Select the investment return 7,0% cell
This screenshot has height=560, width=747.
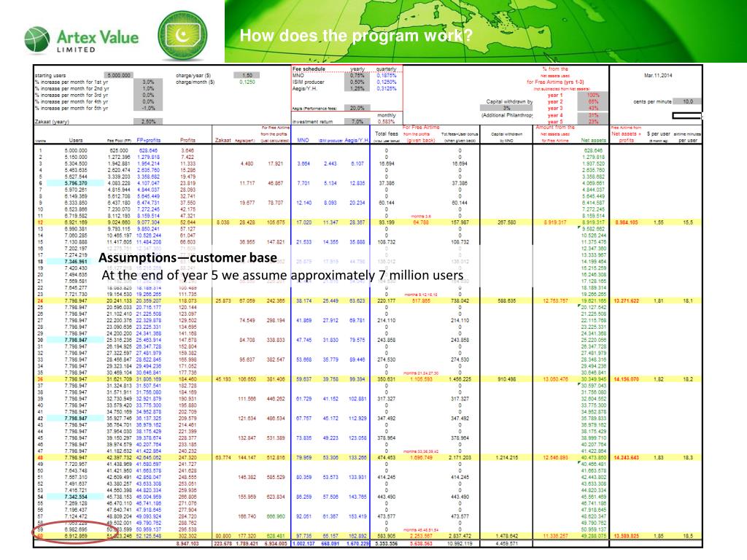point(357,122)
